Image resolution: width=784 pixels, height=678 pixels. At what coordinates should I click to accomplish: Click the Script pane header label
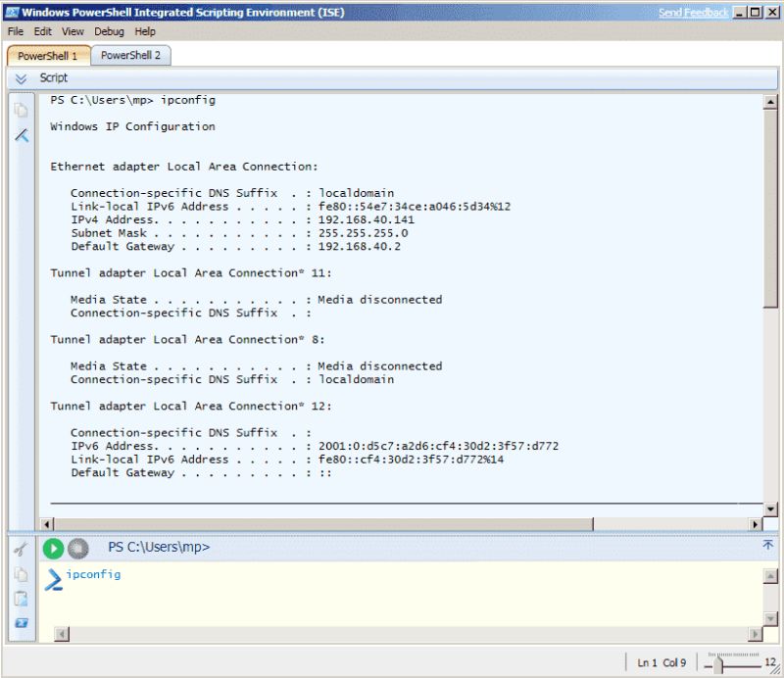click(x=52, y=78)
